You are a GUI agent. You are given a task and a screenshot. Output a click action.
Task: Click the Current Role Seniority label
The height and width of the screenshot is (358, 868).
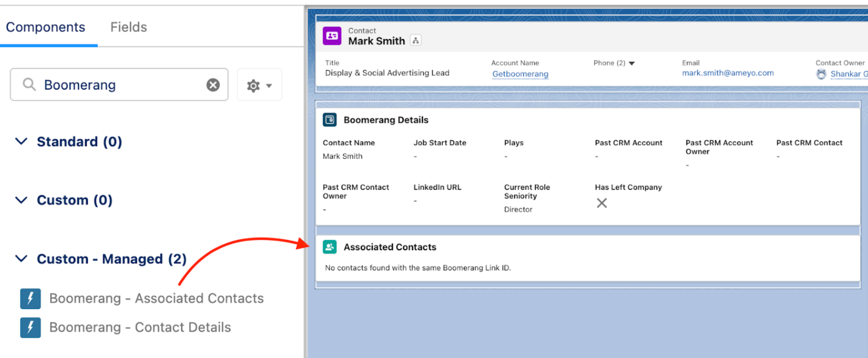point(527,192)
